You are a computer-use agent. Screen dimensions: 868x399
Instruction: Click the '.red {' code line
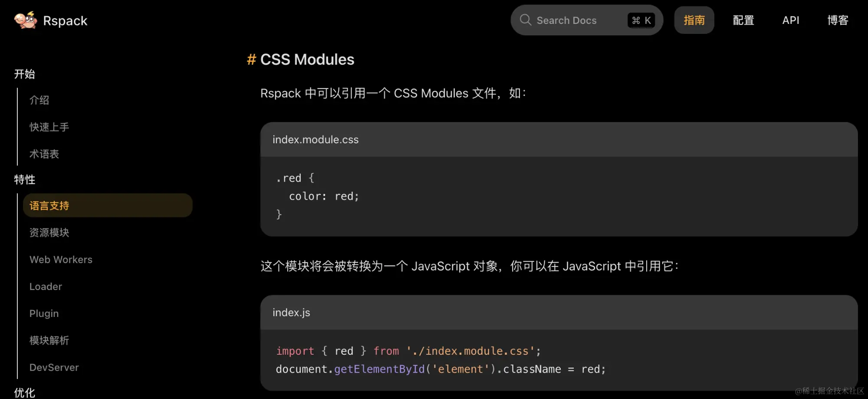click(295, 178)
